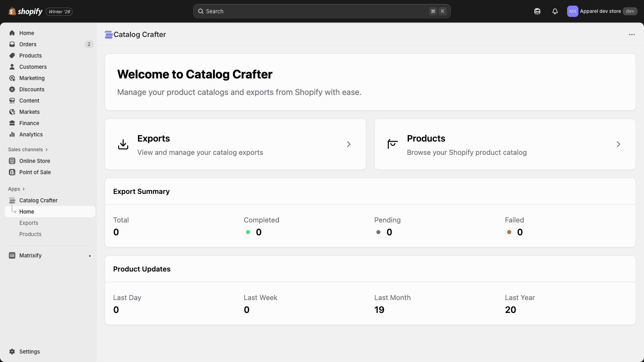Screen dimensions: 644x362
Task: Click the Products catalog card icon
Action: [393, 144]
